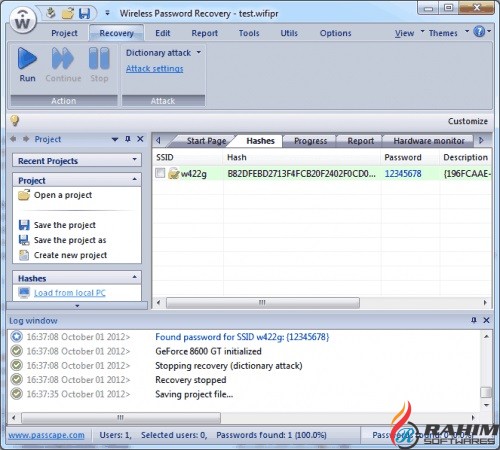
Task: Click the Save the project as icon
Action: pos(24,240)
